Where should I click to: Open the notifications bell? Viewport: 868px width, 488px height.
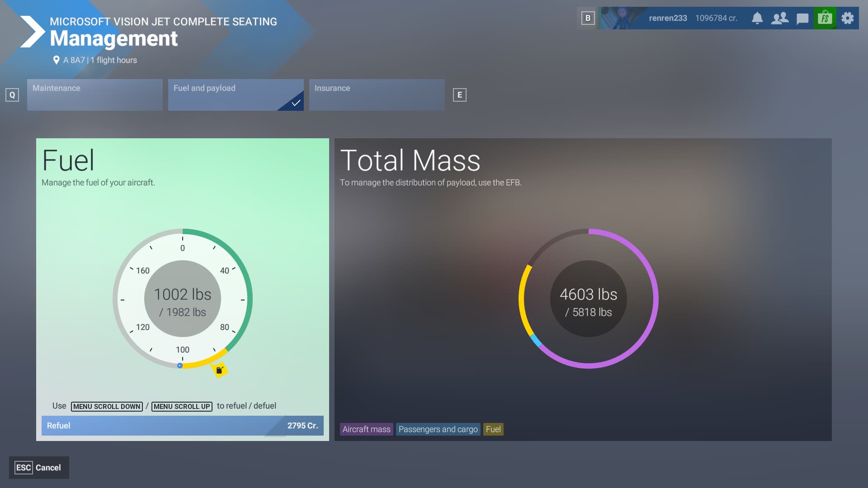coord(758,18)
